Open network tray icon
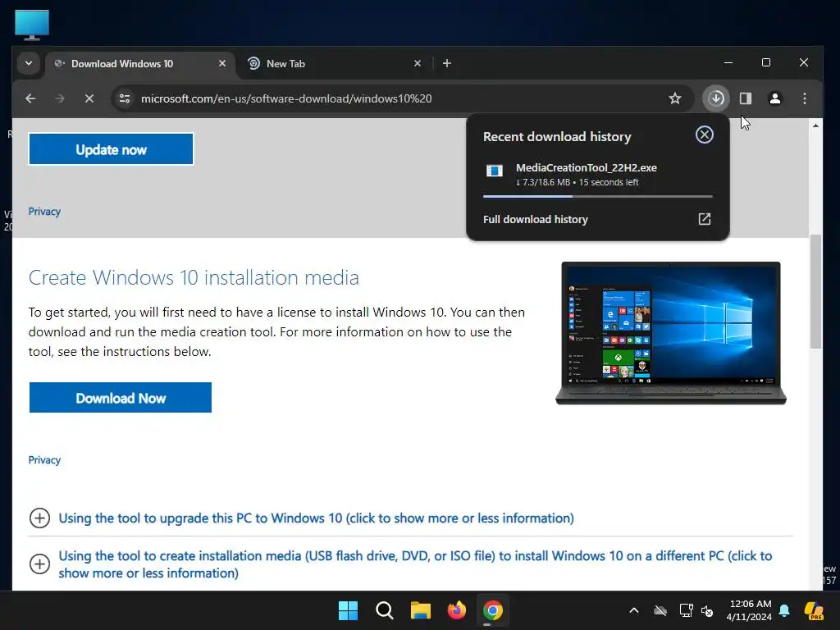 coord(687,610)
